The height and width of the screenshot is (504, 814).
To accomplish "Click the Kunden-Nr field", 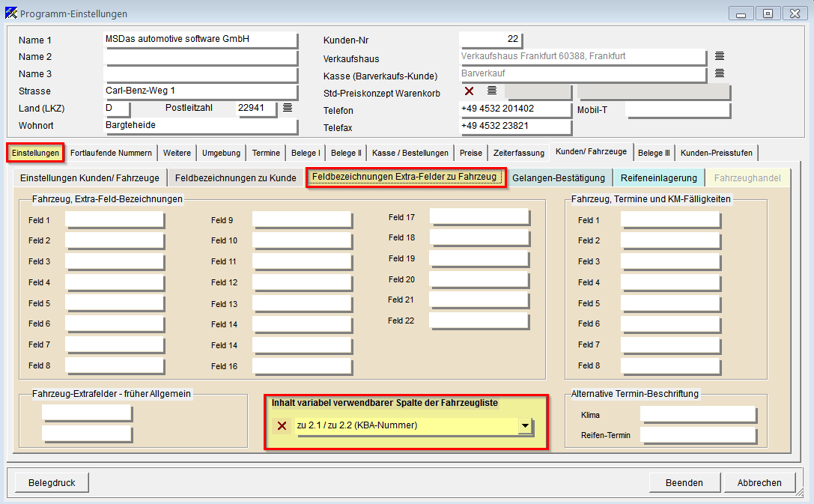I will click(490, 40).
